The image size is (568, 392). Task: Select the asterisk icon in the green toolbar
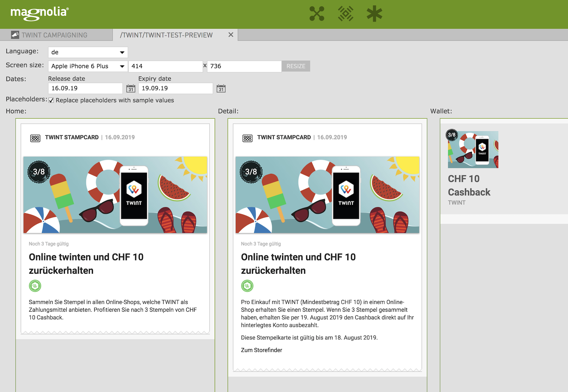pyautogui.click(x=374, y=14)
